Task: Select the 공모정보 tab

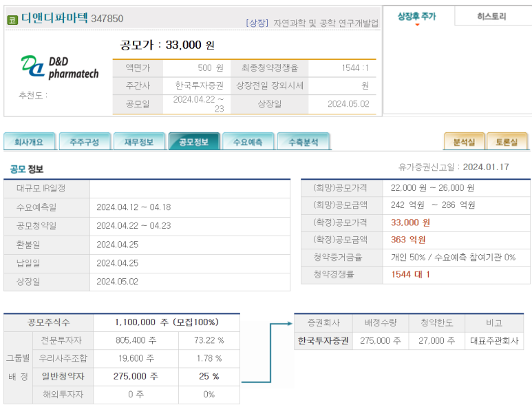Action: pyautogui.click(x=193, y=141)
